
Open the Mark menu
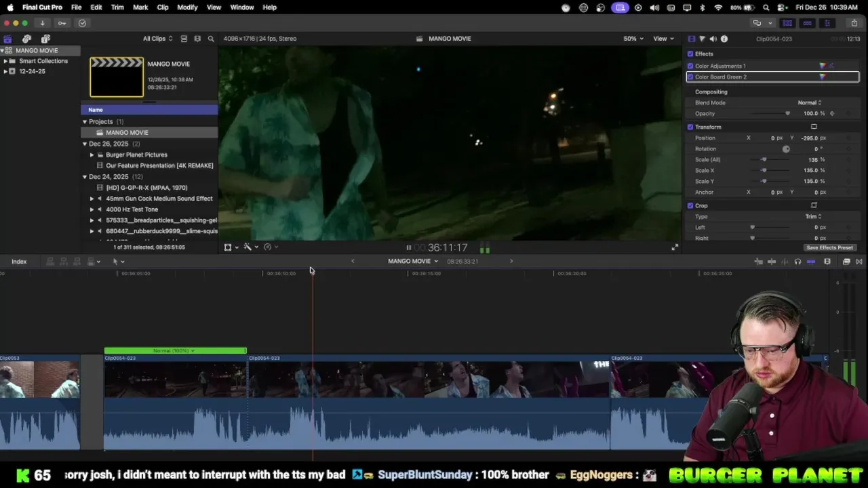point(140,7)
